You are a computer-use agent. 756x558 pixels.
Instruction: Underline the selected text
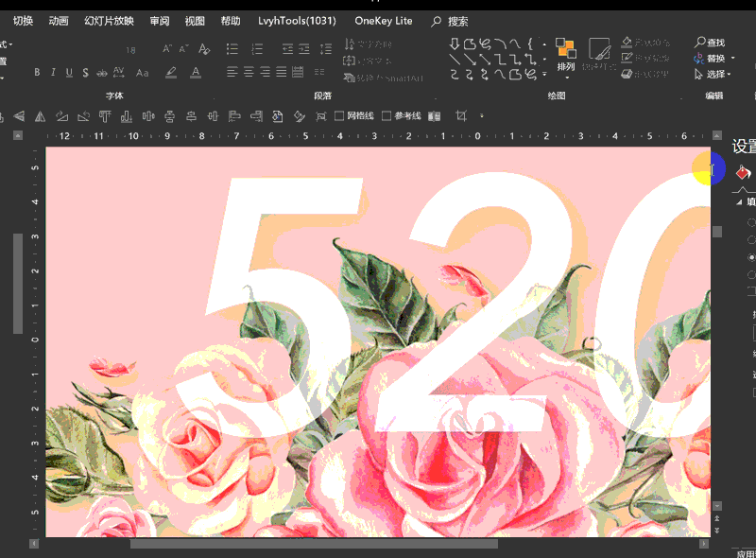coord(69,73)
